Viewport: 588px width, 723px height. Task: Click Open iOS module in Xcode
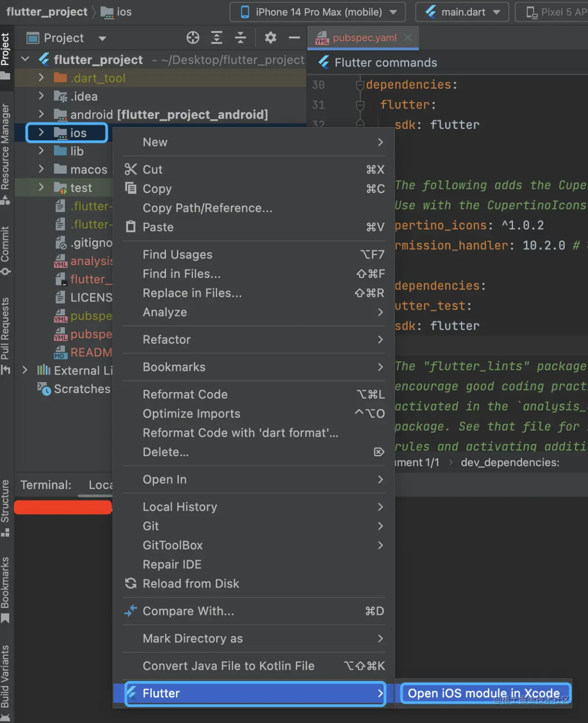tap(484, 693)
